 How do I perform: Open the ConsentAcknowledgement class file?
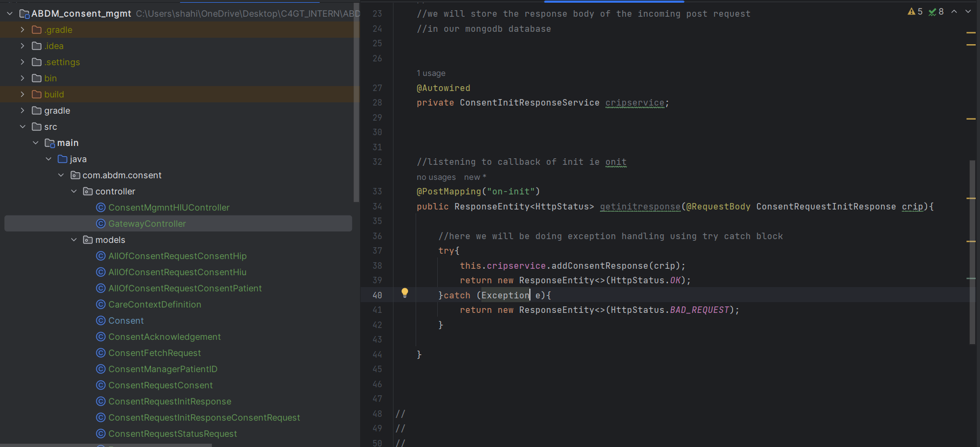pyautogui.click(x=164, y=337)
